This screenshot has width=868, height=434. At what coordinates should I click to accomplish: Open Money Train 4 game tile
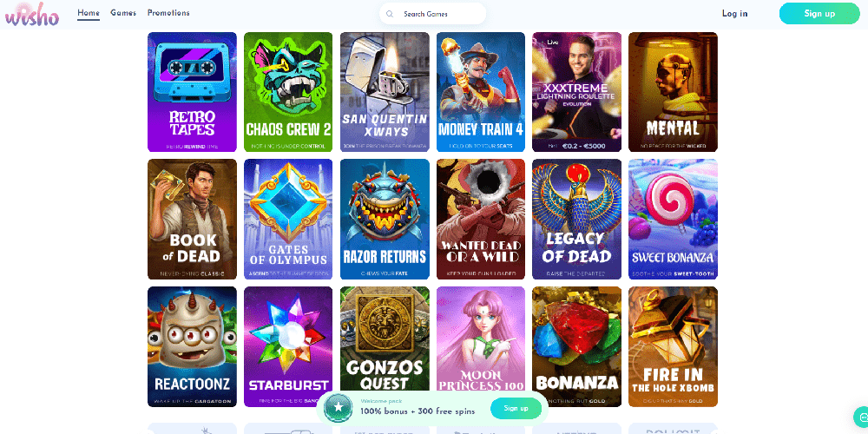point(481,92)
